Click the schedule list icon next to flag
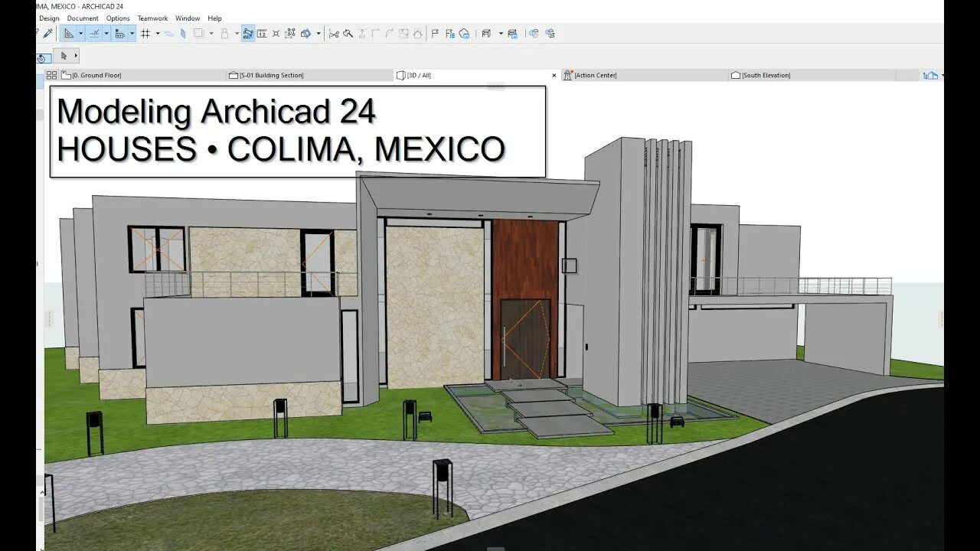This screenshot has width=980, height=551. click(450, 34)
